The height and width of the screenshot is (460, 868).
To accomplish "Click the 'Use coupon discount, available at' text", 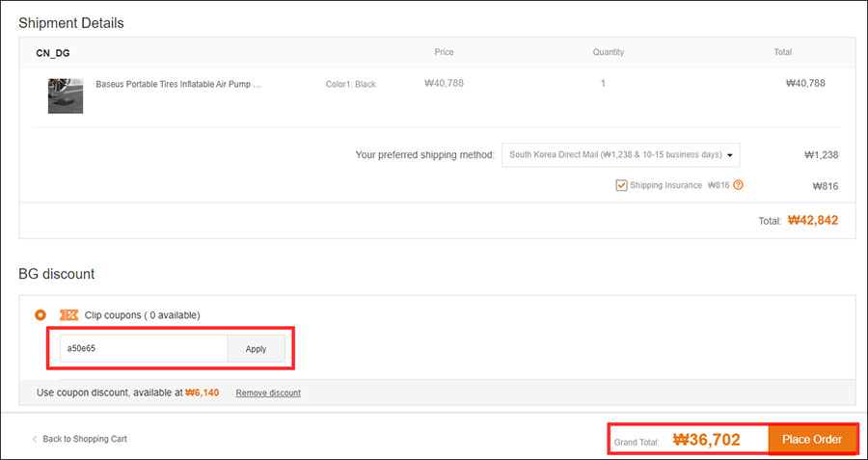I will coord(110,392).
